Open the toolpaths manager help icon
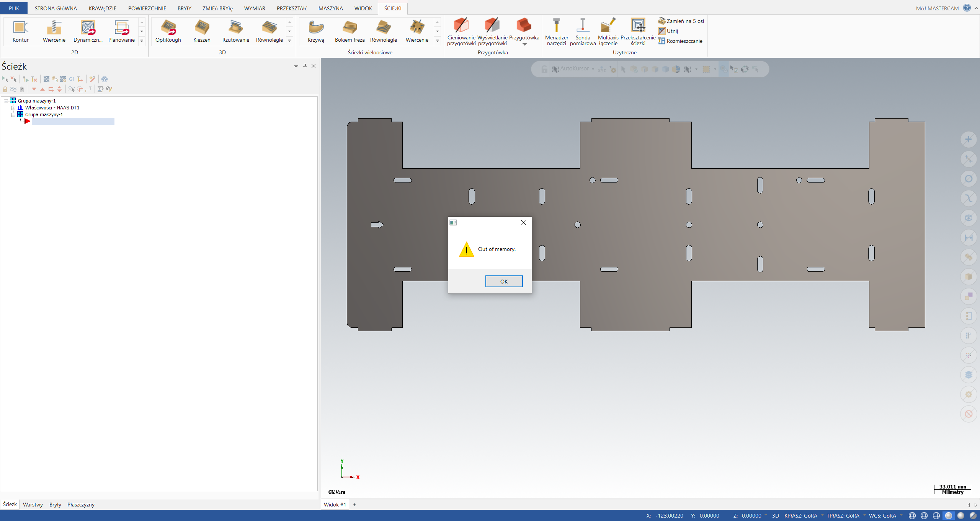This screenshot has width=980, height=521. coord(105,79)
